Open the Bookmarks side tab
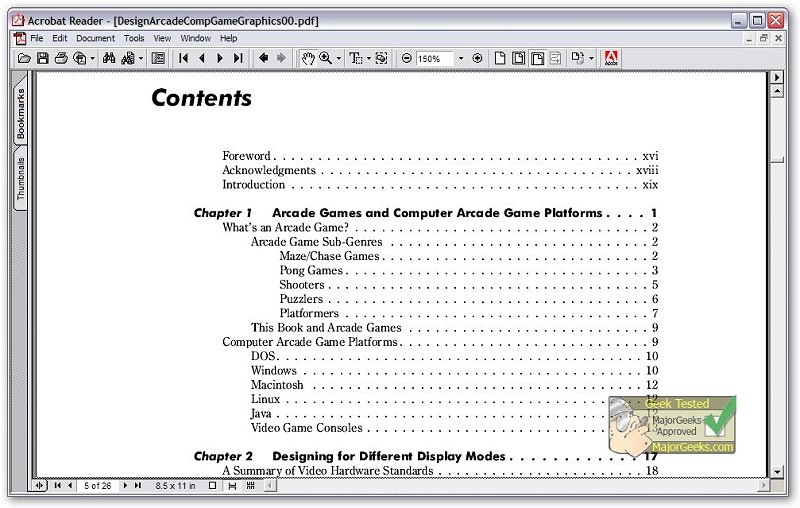This screenshot has width=800, height=508. 20,113
